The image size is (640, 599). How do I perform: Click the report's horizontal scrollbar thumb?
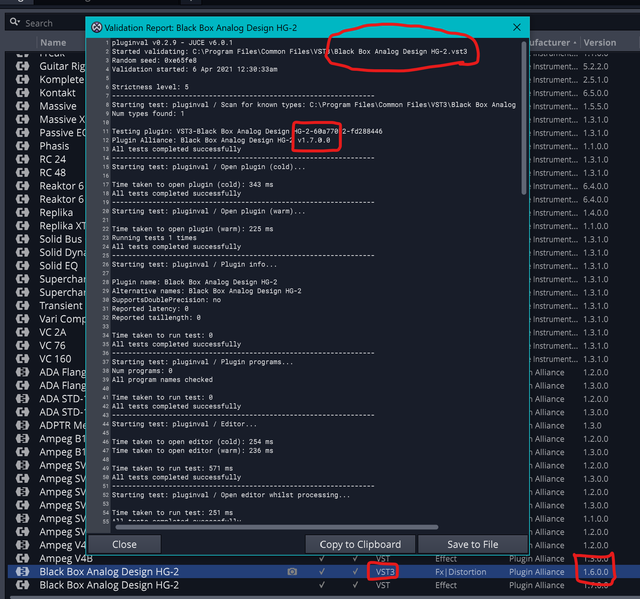pos(277,527)
